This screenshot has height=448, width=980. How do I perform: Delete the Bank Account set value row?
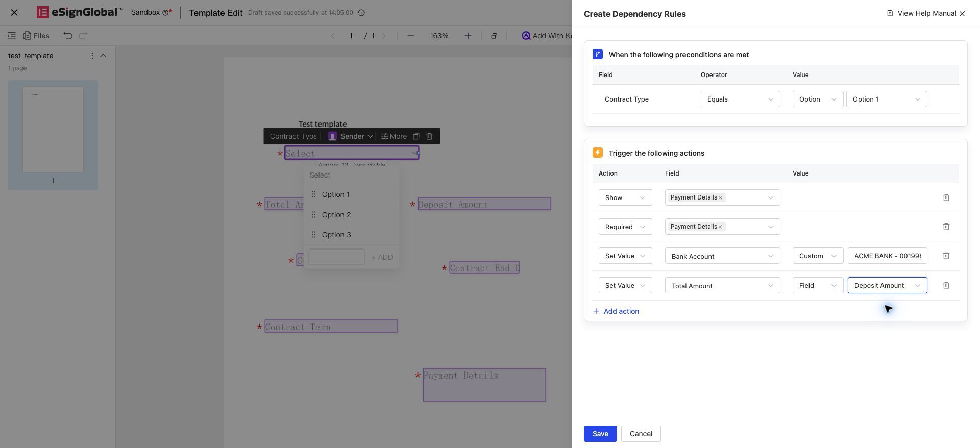coord(946,256)
